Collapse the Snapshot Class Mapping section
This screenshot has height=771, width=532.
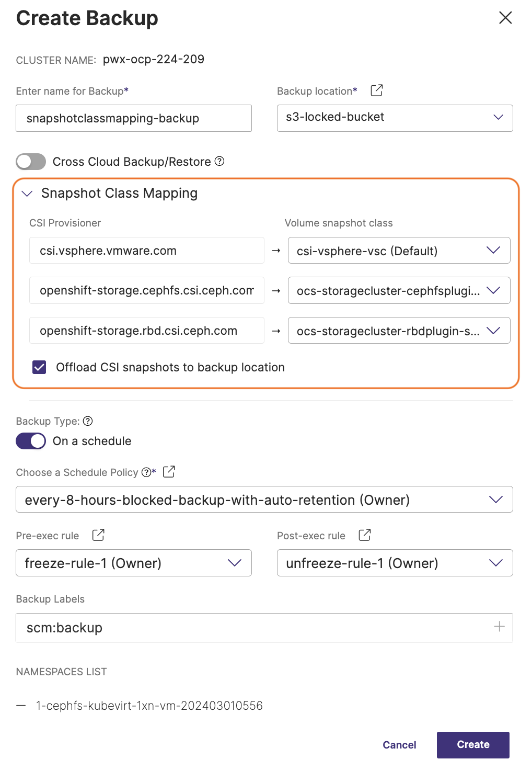coord(27,194)
